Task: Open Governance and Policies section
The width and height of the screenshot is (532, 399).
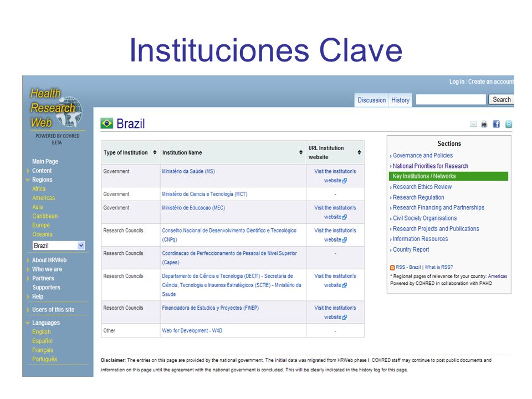Action: pos(423,155)
